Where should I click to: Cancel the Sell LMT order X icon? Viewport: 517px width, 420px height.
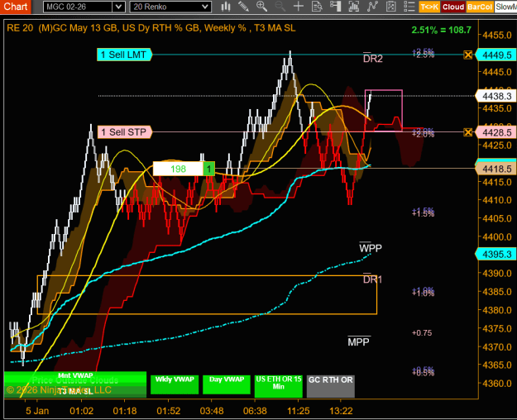468,55
